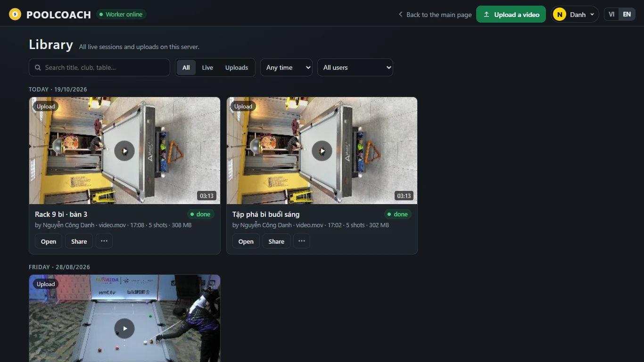The width and height of the screenshot is (644, 362).
Task: Click the FRIDAY · 28/08/2026 date heading
Action: (59, 267)
